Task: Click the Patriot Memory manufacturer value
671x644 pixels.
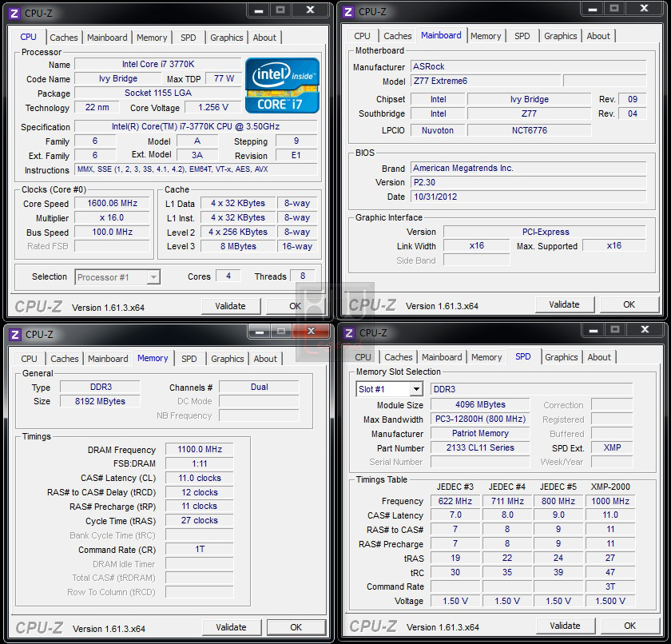Action: point(480,434)
